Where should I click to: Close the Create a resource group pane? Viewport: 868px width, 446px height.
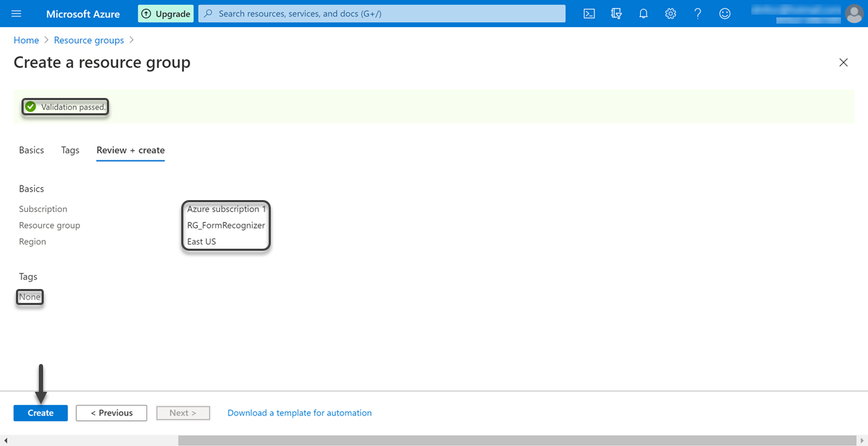click(x=844, y=63)
